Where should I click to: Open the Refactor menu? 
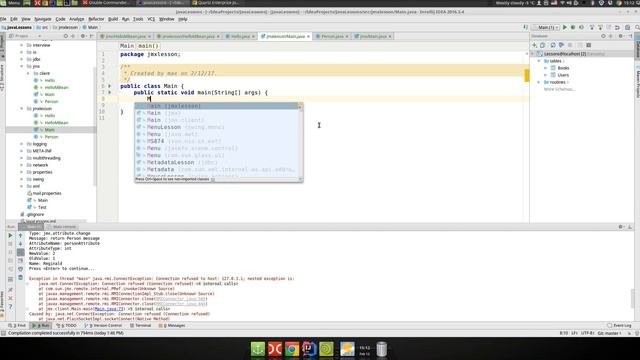[96, 19]
